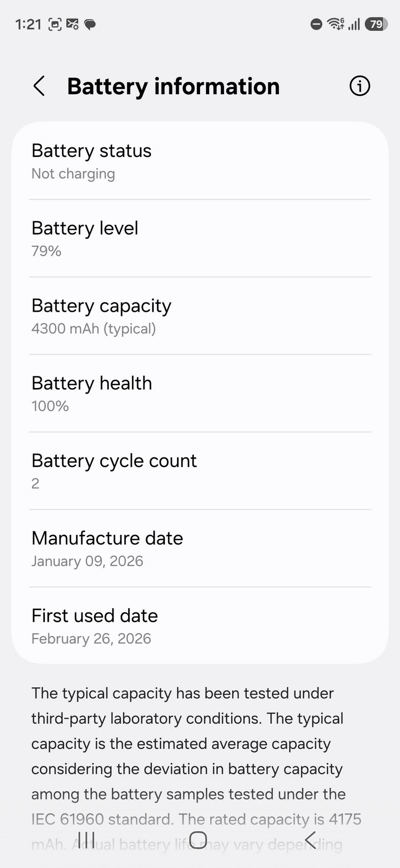Select the Battery level row
400x868 pixels.
click(200, 238)
